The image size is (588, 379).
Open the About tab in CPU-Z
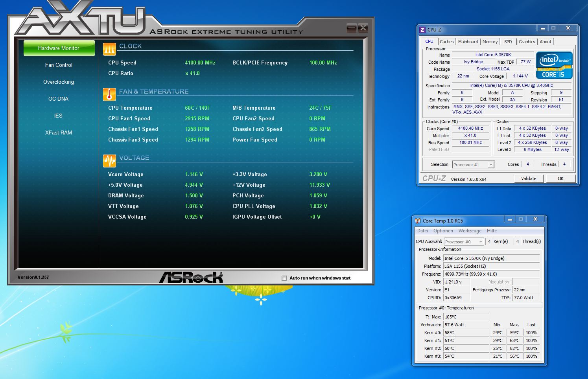click(x=546, y=42)
